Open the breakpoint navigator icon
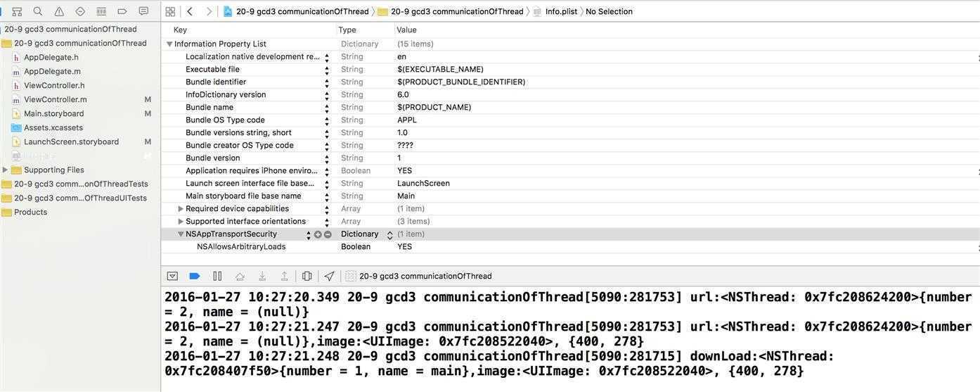Screen dimensions: 980x392 tap(122, 11)
